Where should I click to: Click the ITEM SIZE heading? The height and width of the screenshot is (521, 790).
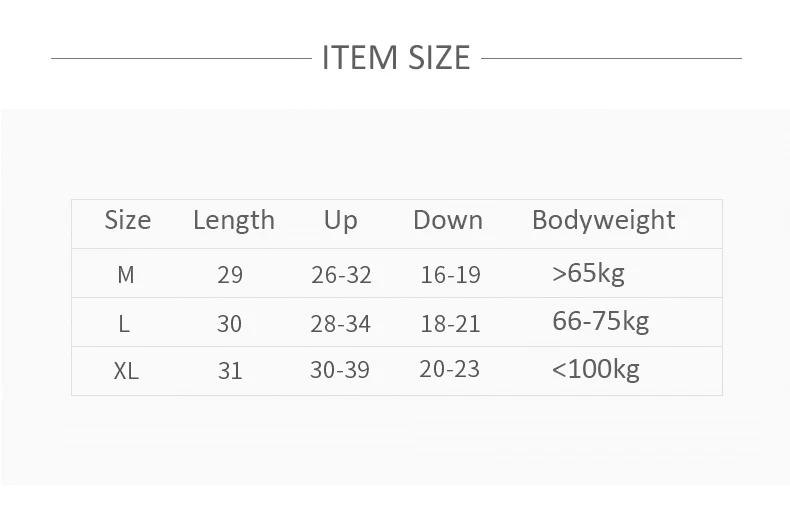pyautogui.click(x=395, y=57)
